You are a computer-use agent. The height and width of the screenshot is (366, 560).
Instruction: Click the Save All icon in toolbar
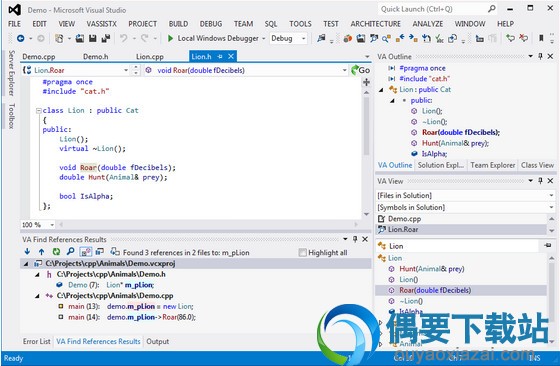(x=106, y=38)
